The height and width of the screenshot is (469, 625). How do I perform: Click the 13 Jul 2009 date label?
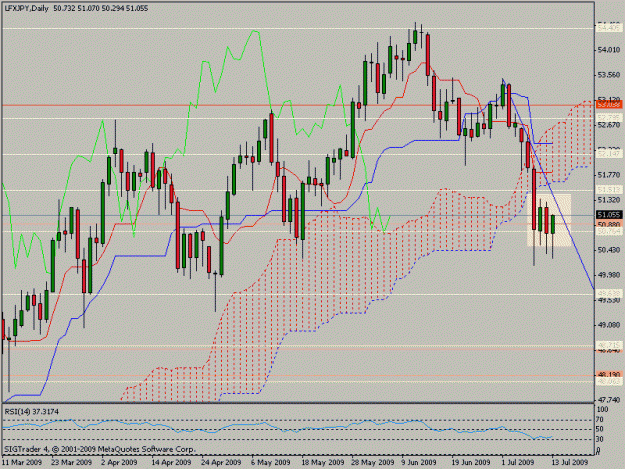[569, 462]
